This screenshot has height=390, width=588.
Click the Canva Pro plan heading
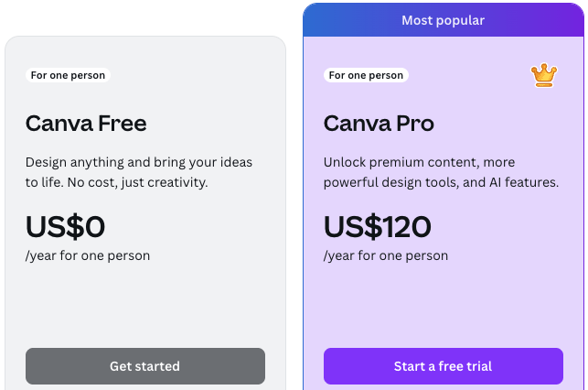coord(379,124)
